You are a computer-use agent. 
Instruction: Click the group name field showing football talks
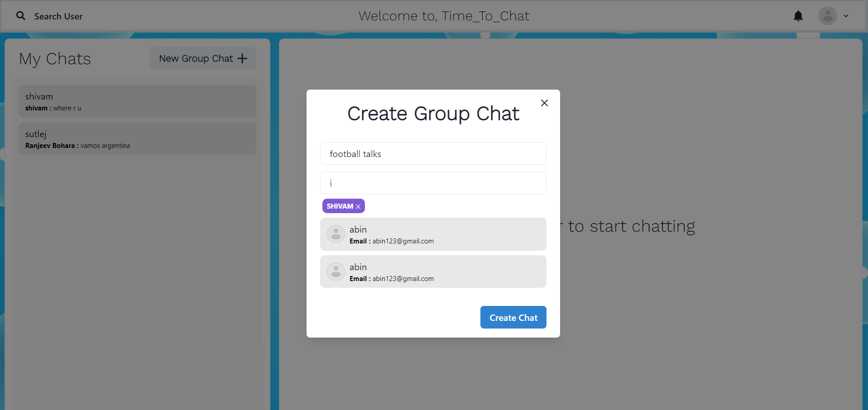(x=433, y=153)
